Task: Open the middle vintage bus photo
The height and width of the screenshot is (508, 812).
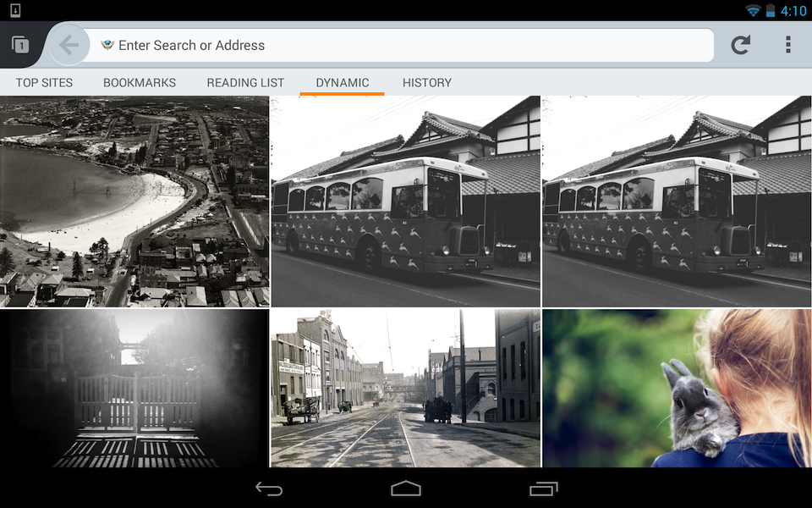Action: coord(405,202)
